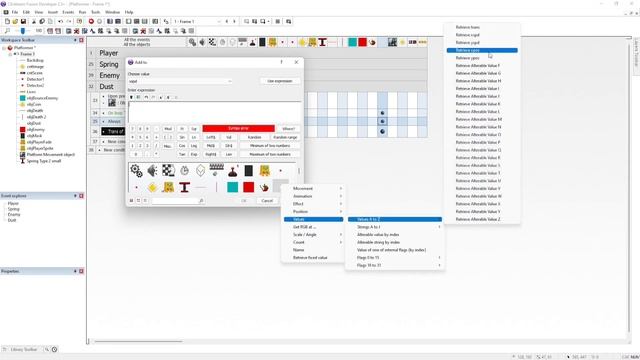Select Alterable value by index menu entry
Screen dimensions: 640x360
(395, 235)
